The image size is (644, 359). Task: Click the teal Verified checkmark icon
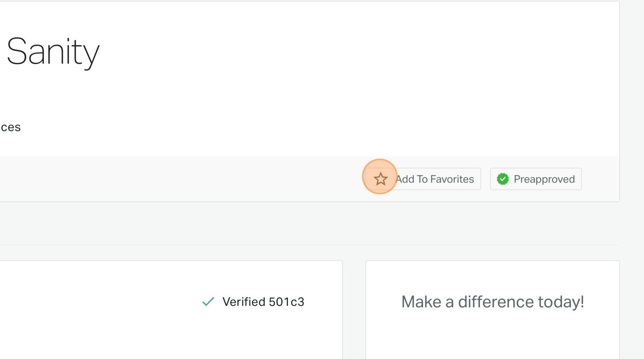pos(208,302)
